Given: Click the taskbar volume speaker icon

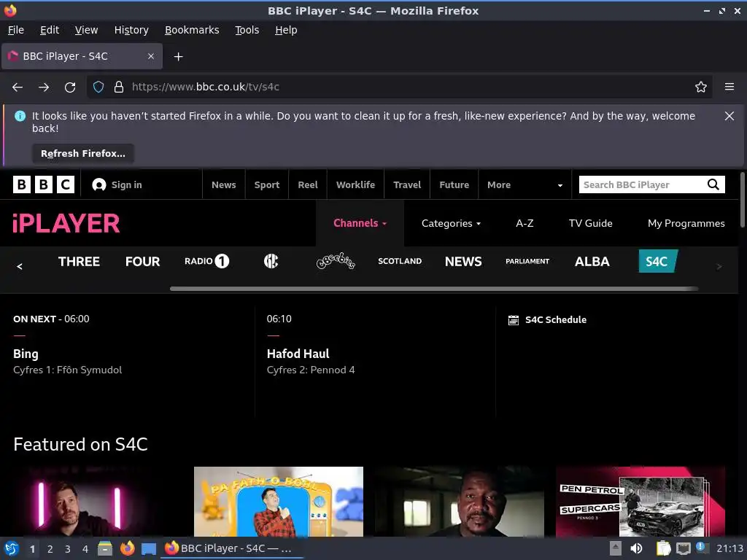Looking at the screenshot, I should [x=636, y=548].
